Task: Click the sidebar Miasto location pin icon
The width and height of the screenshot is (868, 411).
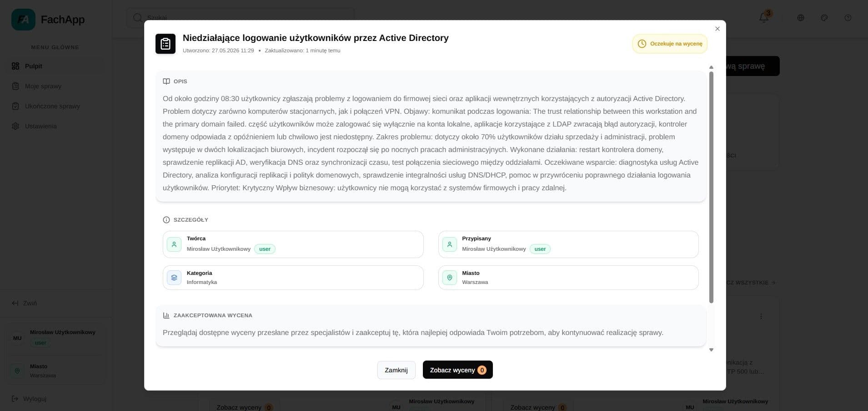Action: click(17, 371)
